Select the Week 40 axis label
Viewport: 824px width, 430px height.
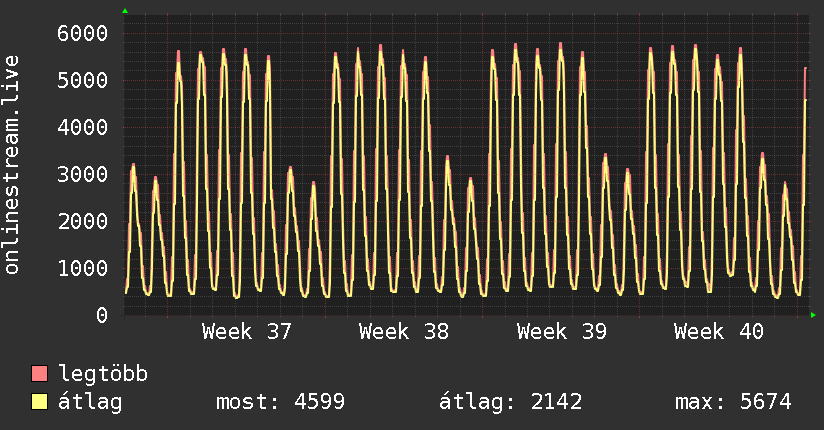pyautogui.click(x=718, y=332)
